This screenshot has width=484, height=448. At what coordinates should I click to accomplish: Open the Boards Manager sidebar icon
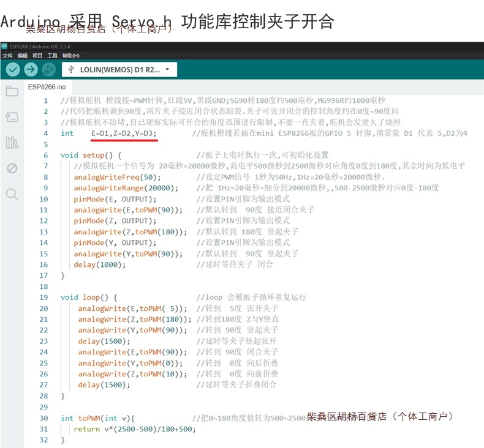click(x=12, y=117)
